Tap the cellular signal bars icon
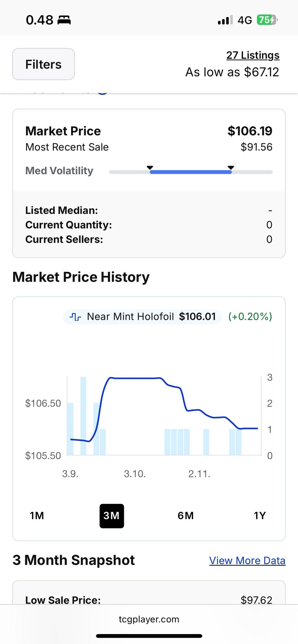 coord(225,20)
